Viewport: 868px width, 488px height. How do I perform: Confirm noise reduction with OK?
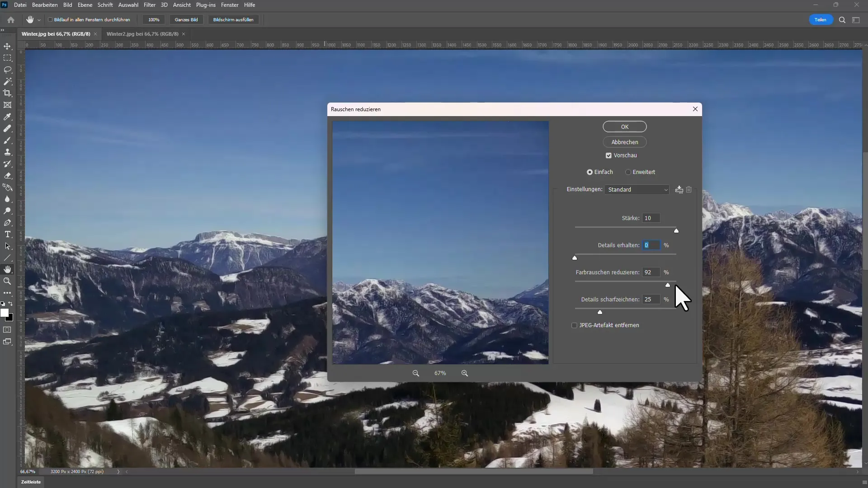click(x=625, y=127)
